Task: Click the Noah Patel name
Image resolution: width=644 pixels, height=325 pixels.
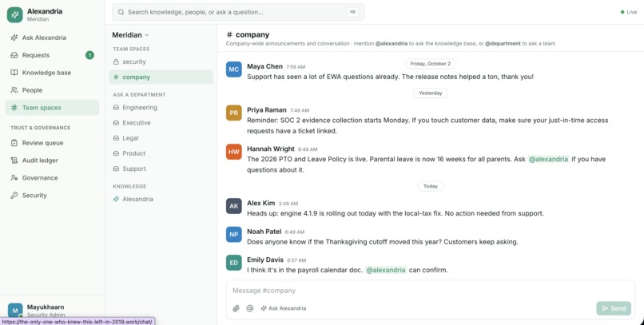Action: tap(264, 232)
